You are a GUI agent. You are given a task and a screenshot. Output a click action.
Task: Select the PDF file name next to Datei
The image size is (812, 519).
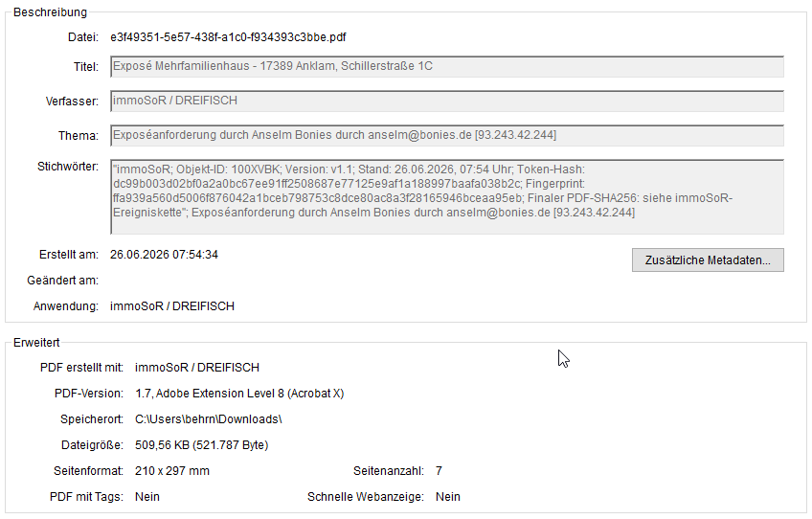[x=228, y=37]
